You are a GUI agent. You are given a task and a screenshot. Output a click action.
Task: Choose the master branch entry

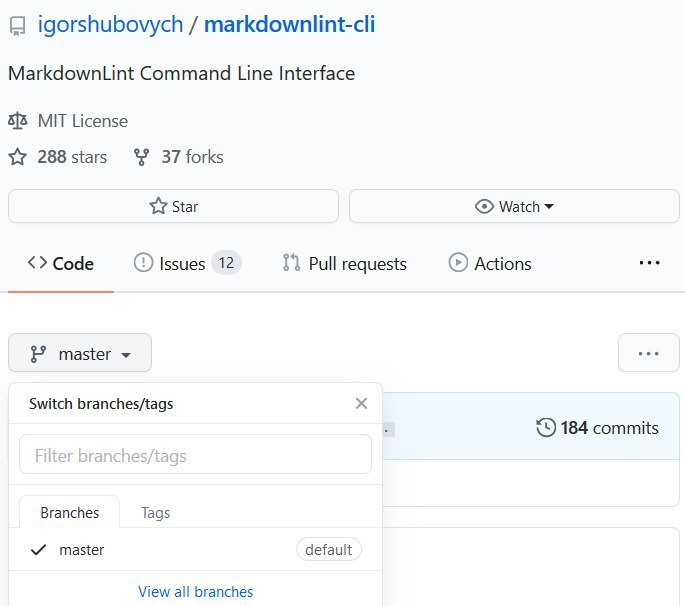[195, 549]
